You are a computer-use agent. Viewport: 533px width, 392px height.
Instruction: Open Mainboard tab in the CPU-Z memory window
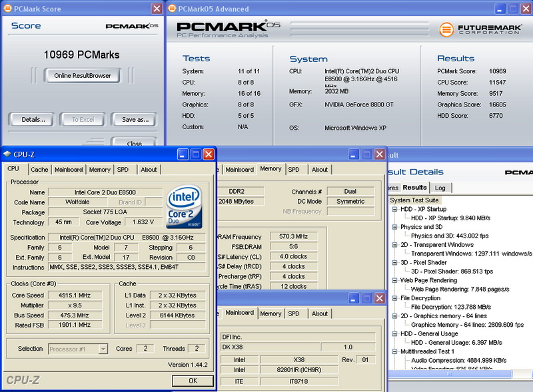point(239,170)
